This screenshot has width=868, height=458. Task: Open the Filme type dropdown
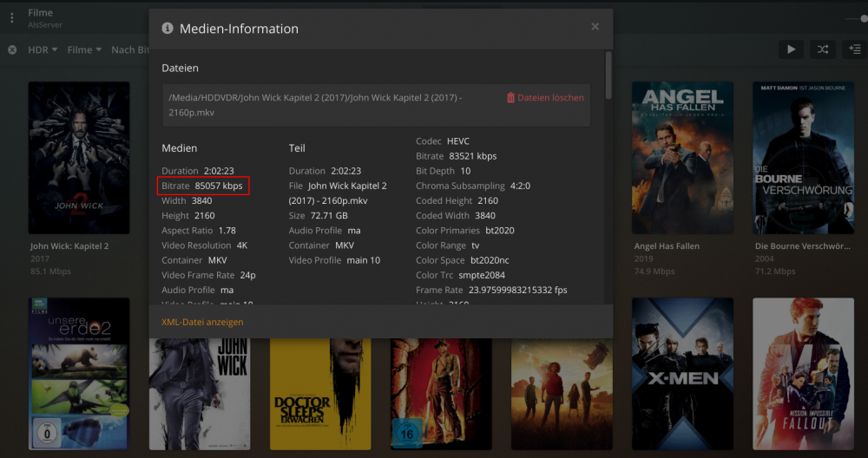[x=84, y=49]
